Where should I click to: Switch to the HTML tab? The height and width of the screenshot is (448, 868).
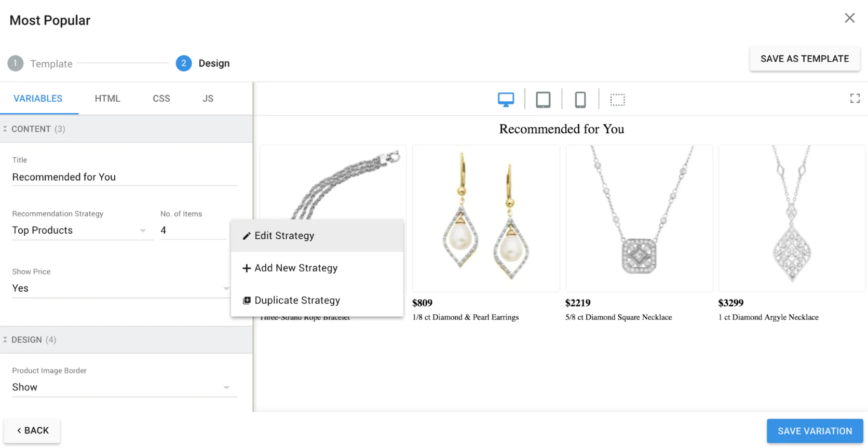[107, 99]
